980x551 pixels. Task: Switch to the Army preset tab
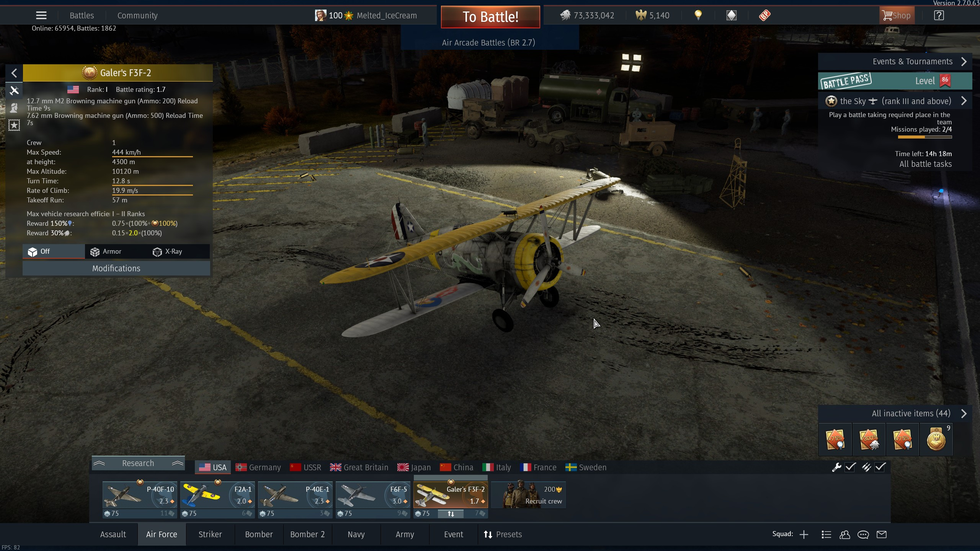click(x=405, y=535)
